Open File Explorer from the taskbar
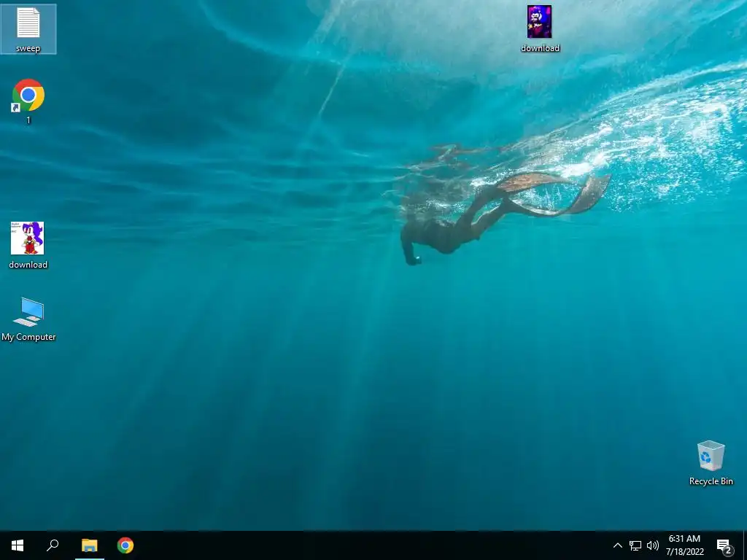Screen dimensions: 747x560 pos(89,545)
